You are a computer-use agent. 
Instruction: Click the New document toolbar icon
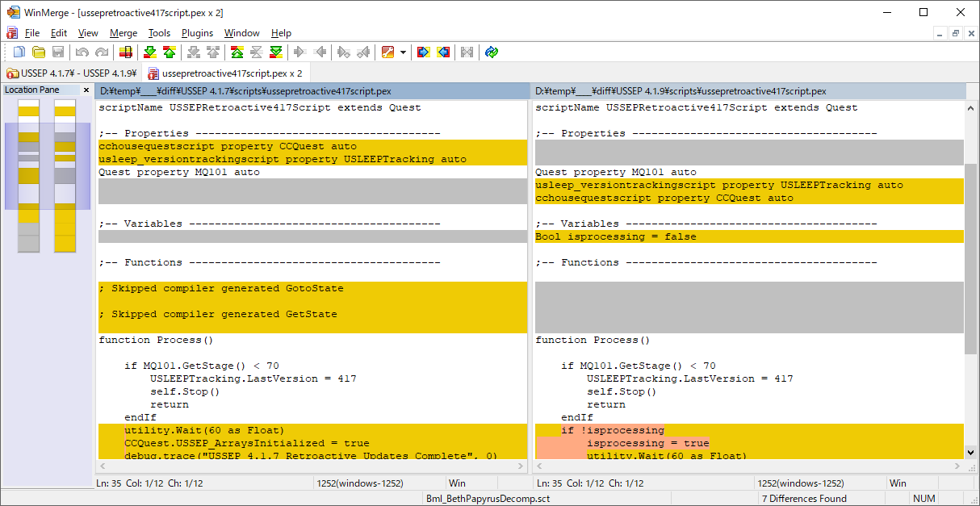point(17,52)
